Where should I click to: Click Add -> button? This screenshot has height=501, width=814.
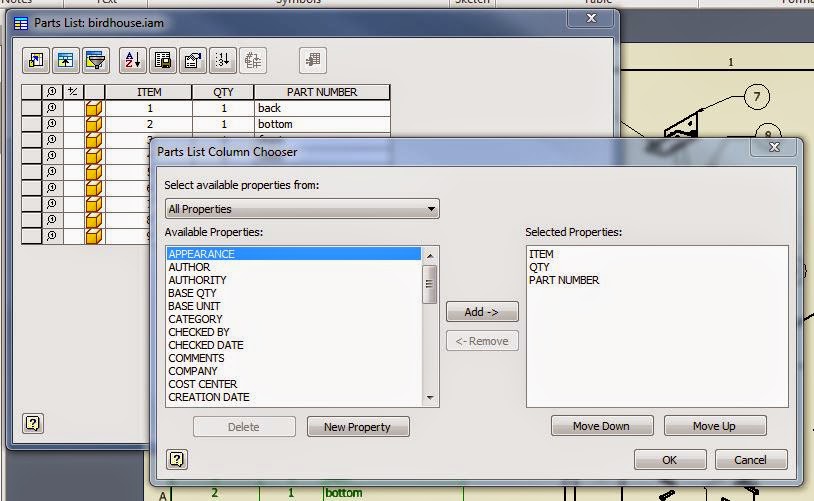click(x=482, y=312)
